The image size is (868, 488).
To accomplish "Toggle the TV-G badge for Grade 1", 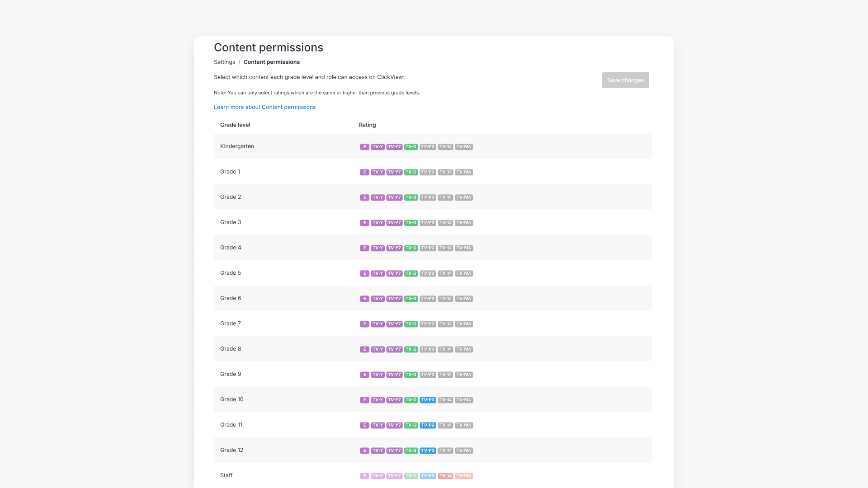I will pos(410,172).
